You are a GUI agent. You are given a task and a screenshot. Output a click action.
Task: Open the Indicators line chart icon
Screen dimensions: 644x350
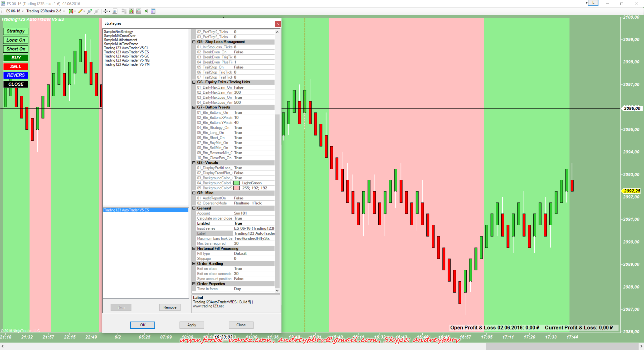139,11
